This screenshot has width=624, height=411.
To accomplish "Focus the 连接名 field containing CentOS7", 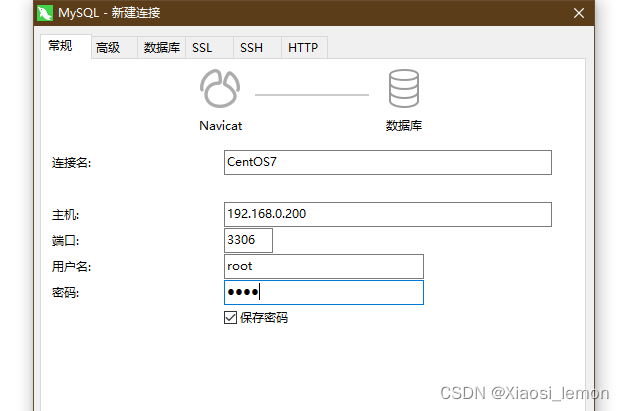I will [388, 162].
